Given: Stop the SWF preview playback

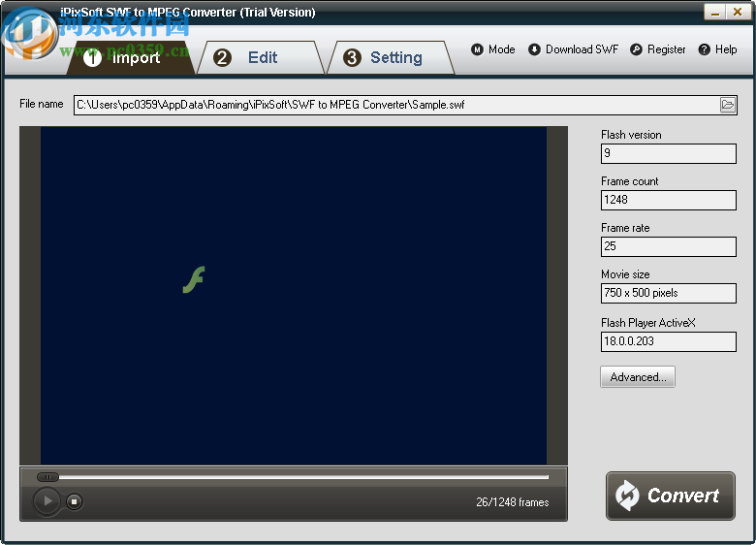Looking at the screenshot, I should coord(74,501).
